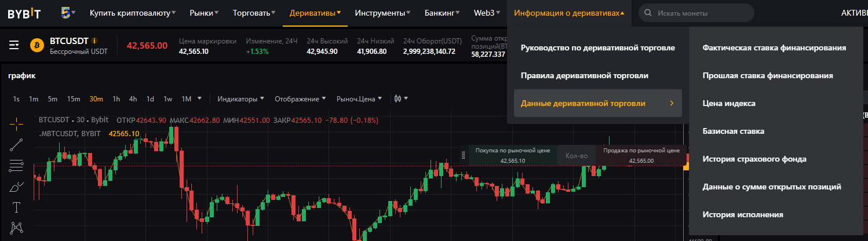Select the chart patterns tool
Image resolution: width=868 pixels, height=241 pixels.
pos(17,228)
